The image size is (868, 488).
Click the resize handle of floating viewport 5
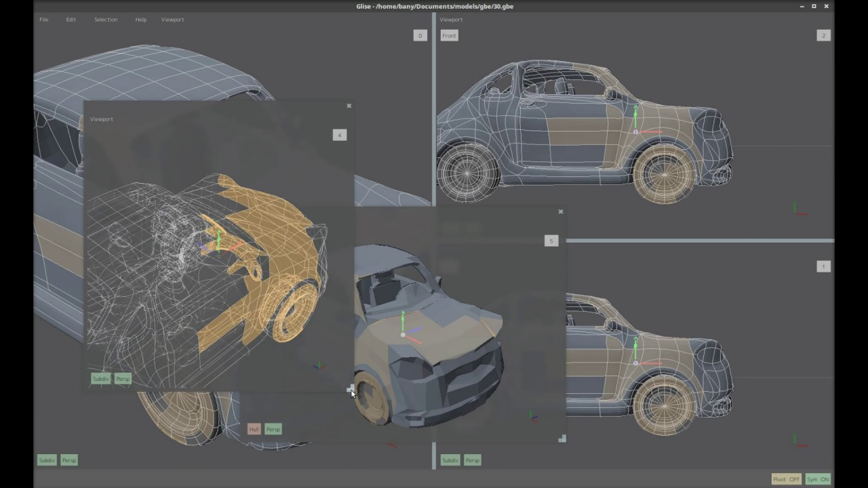point(562,439)
